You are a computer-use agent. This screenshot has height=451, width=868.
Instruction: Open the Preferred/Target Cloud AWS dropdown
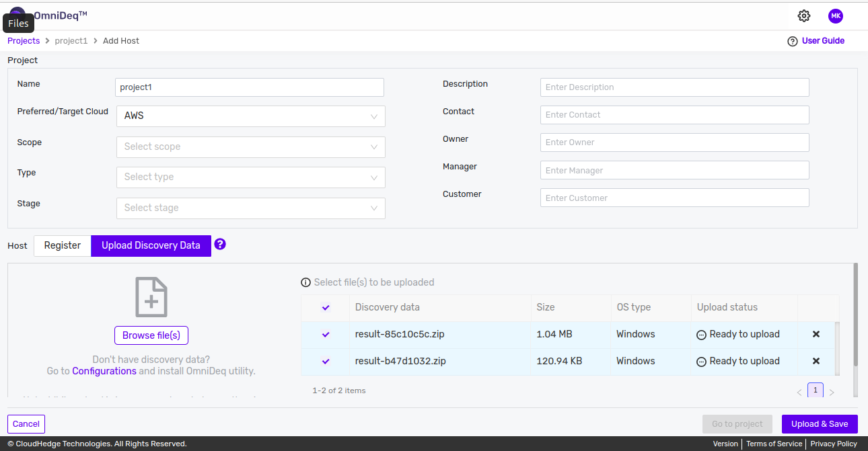click(250, 116)
